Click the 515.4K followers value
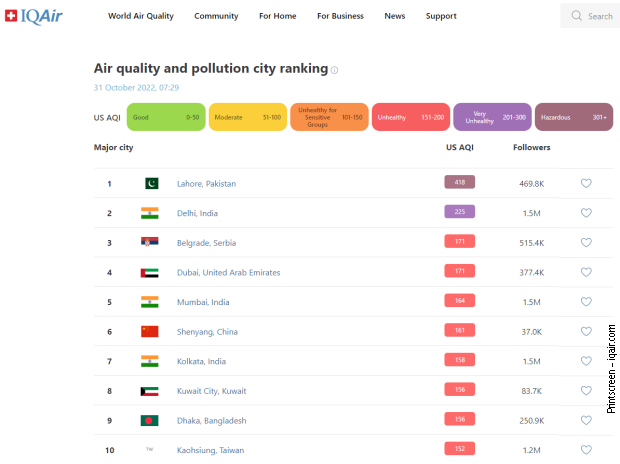Image resolution: width=620 pixels, height=464 pixels. [531, 243]
